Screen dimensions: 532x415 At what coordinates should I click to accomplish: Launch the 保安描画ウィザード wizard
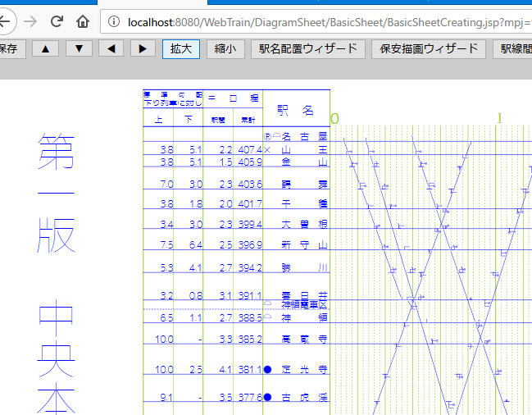tap(428, 49)
